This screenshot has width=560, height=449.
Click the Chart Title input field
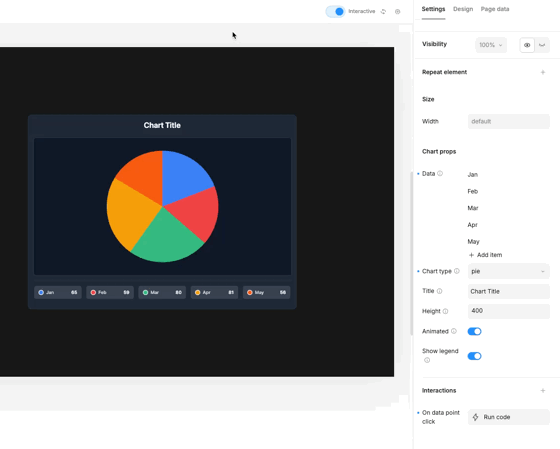509,291
